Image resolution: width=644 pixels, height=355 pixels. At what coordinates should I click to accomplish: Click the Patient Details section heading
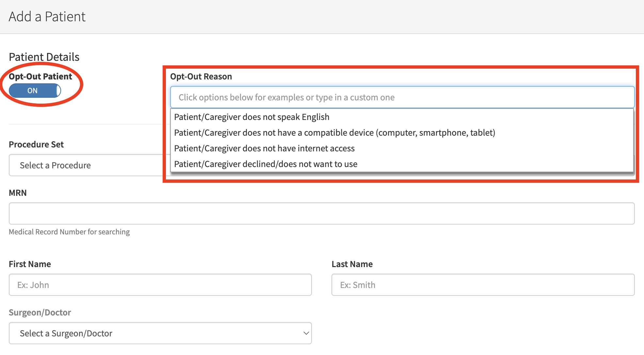click(x=44, y=57)
